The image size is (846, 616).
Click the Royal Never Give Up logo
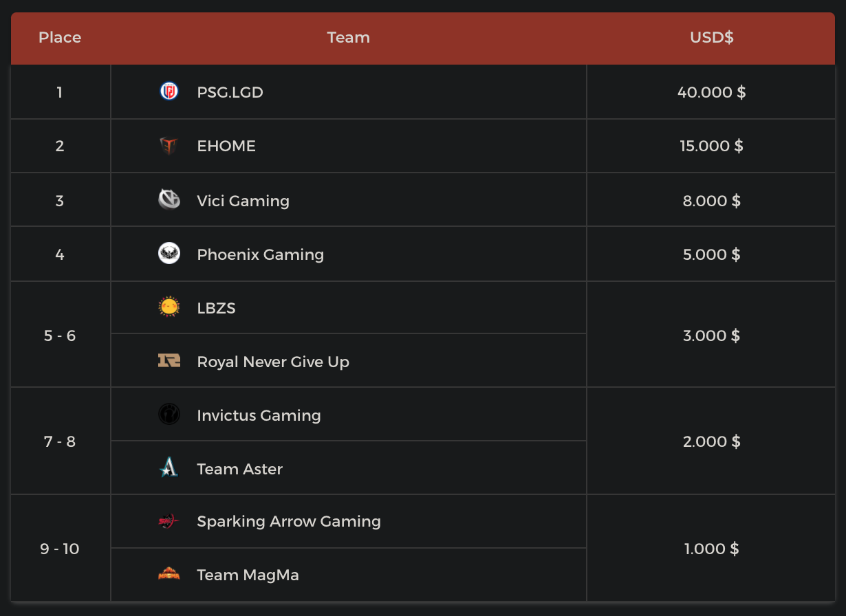169,361
